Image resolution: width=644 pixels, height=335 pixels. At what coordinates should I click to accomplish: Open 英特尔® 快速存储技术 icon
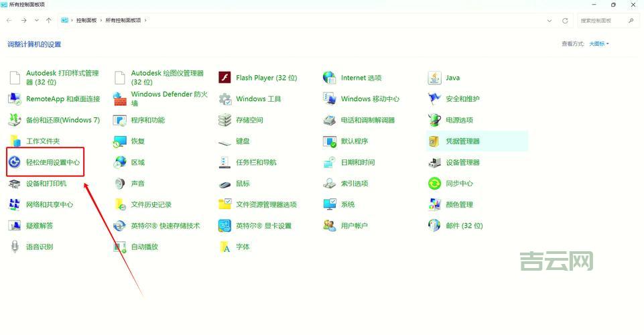(x=120, y=226)
